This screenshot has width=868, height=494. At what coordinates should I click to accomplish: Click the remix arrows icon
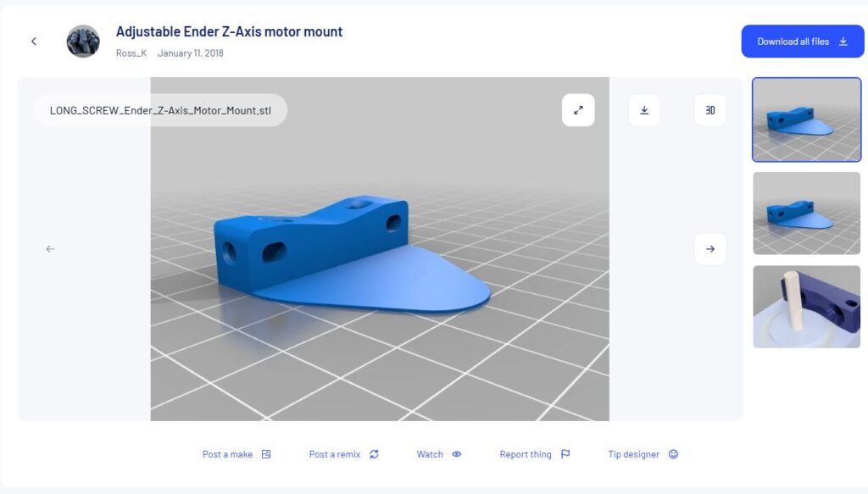[x=374, y=454]
